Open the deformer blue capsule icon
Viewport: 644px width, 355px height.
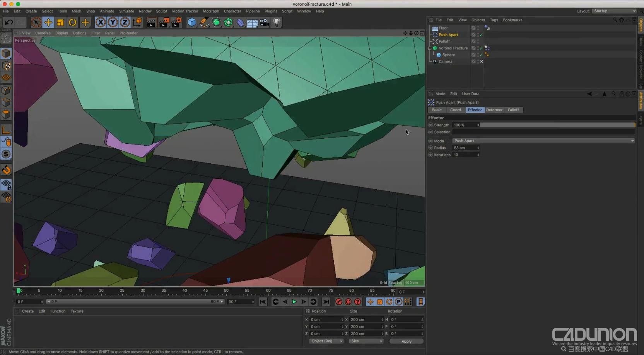(241, 22)
